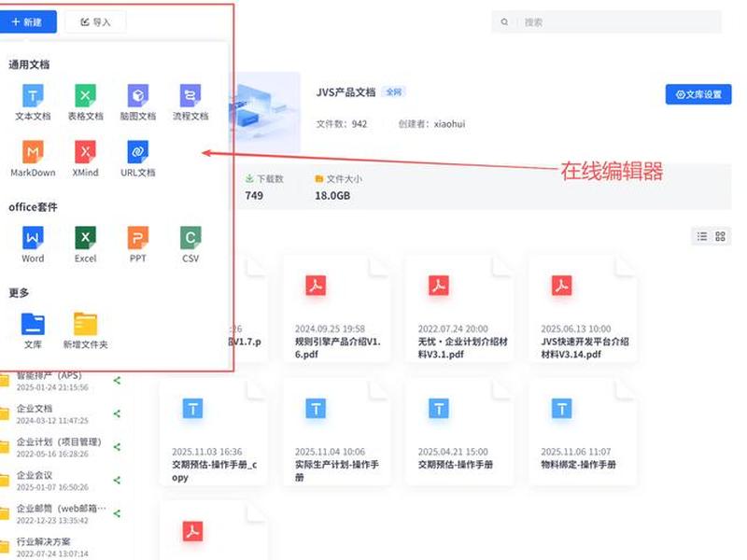The width and height of the screenshot is (747, 560).
Task: Click the 创建者: xiaohui text
Action: coord(431,124)
